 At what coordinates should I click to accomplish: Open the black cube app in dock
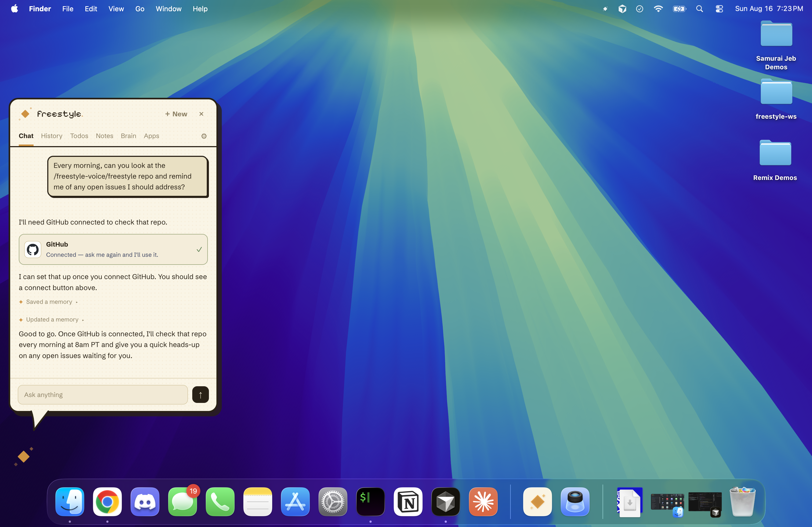coord(445,502)
